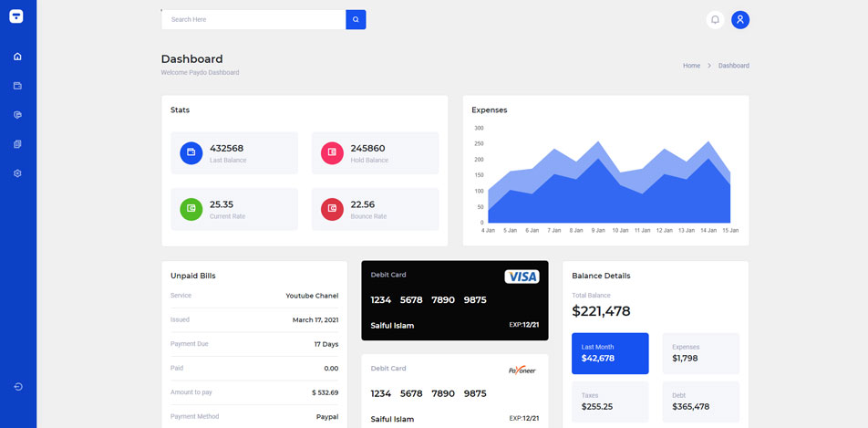Image resolution: width=868 pixels, height=428 pixels.
Task: Click the Bounce Rate red icon
Action: 332,209
